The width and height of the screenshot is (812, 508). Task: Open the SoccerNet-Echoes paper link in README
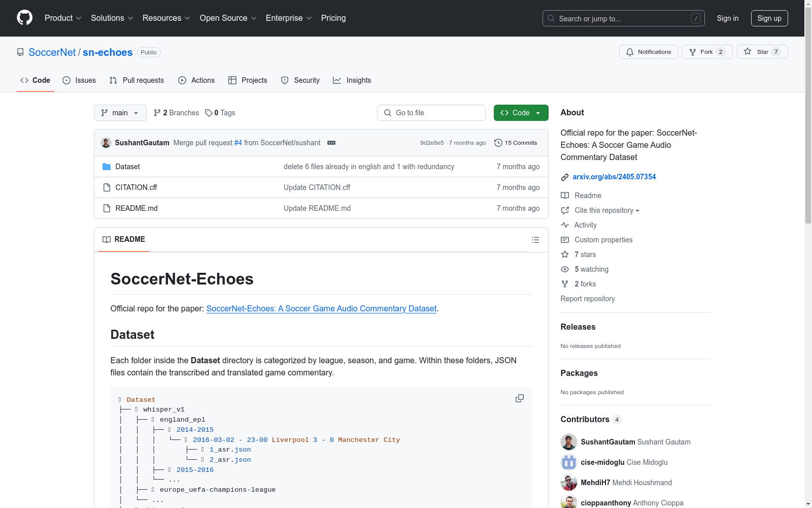[x=321, y=308]
